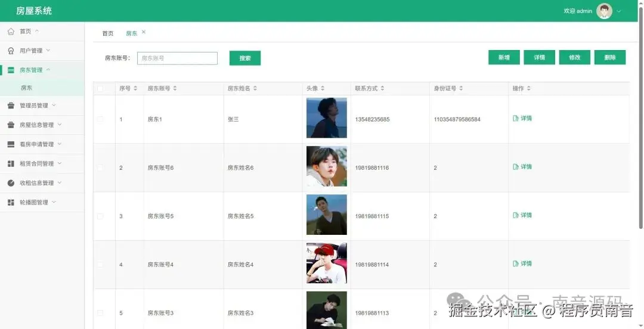Open the 房东 submenu item in sidebar
The width and height of the screenshot is (644, 329).
point(42,88)
